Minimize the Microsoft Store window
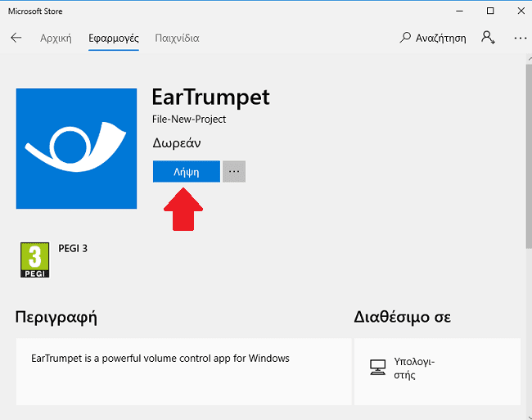 coord(459,11)
